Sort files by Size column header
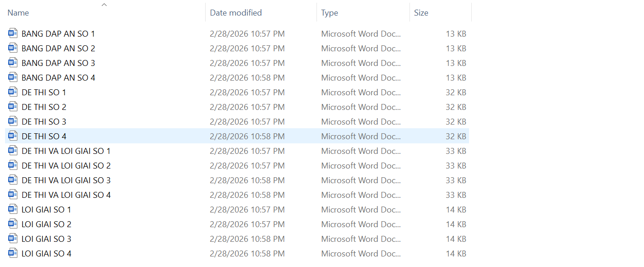Screen dimensions: 644x267 (421, 13)
